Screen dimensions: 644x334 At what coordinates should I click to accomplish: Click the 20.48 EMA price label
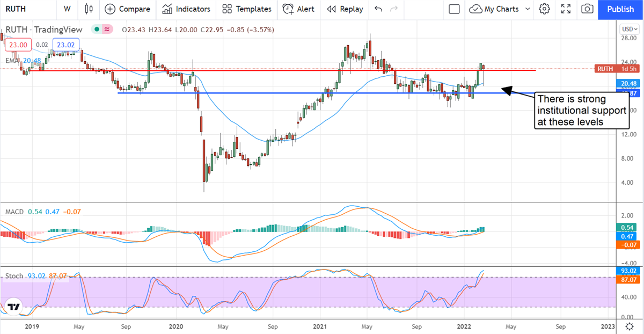tap(629, 83)
